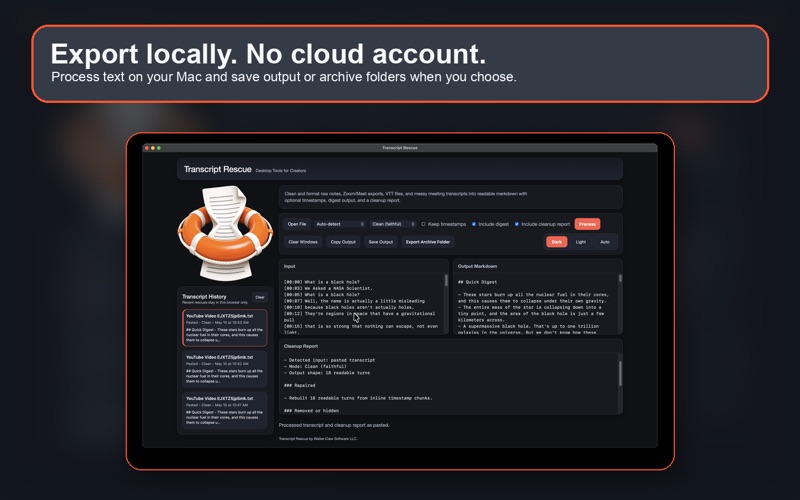The image size is (800, 500).
Task: Click the Save Output button
Action: point(381,242)
